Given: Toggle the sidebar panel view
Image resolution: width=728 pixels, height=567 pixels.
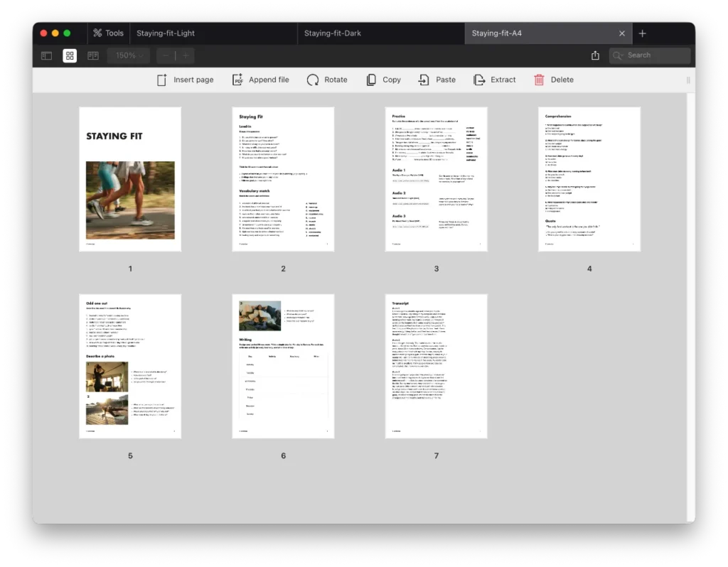Looking at the screenshot, I should coord(47,55).
